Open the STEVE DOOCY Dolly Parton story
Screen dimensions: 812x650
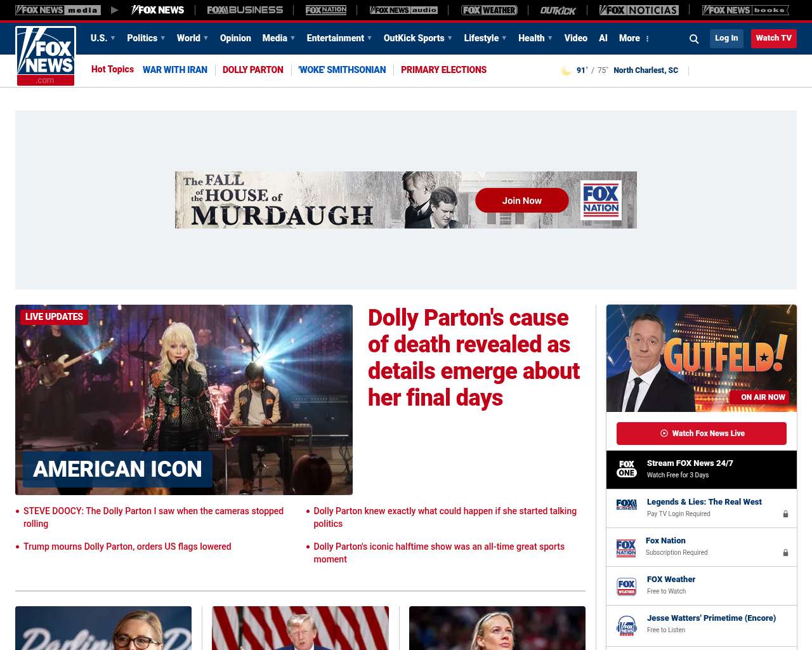154,517
